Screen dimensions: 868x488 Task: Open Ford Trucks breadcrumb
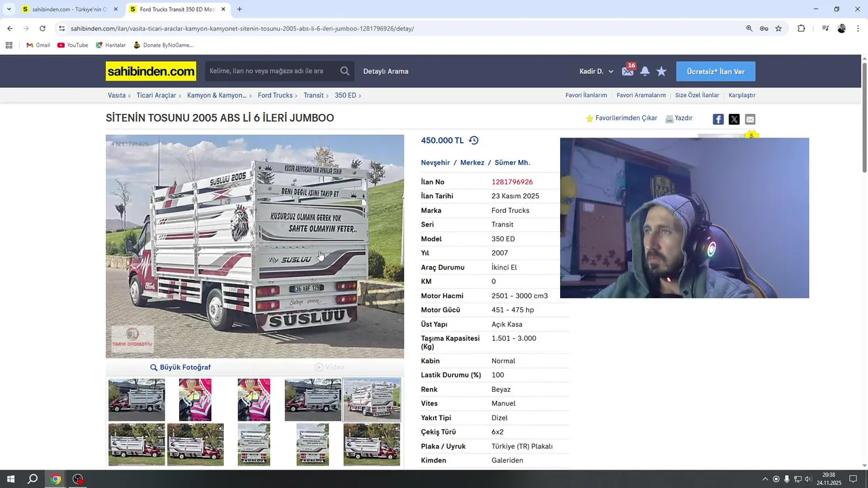pos(275,96)
